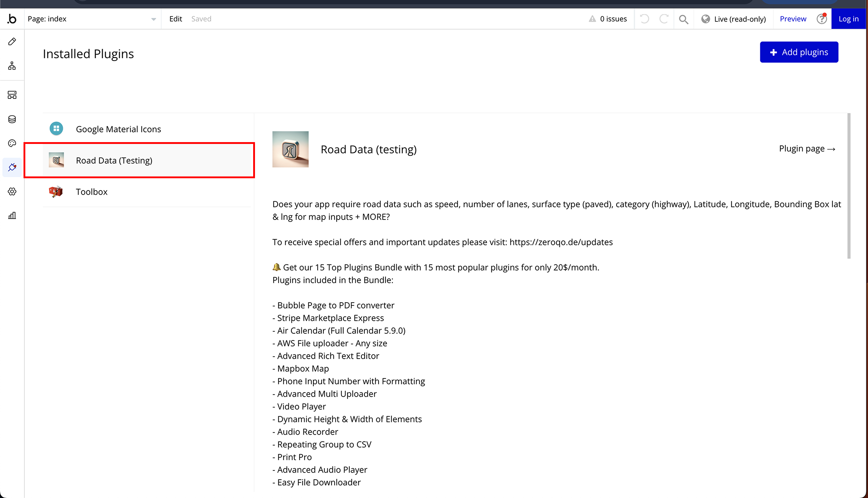Open the help question mark icon
This screenshot has width=868, height=498.
point(822,19)
